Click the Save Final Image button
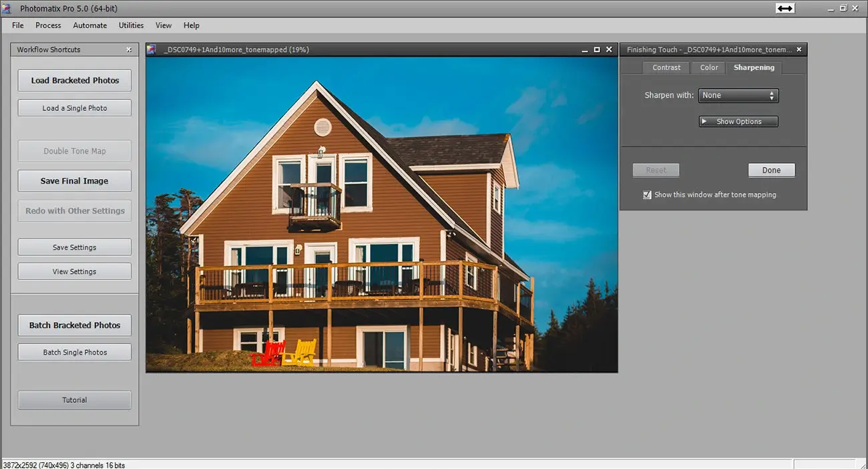 (74, 181)
